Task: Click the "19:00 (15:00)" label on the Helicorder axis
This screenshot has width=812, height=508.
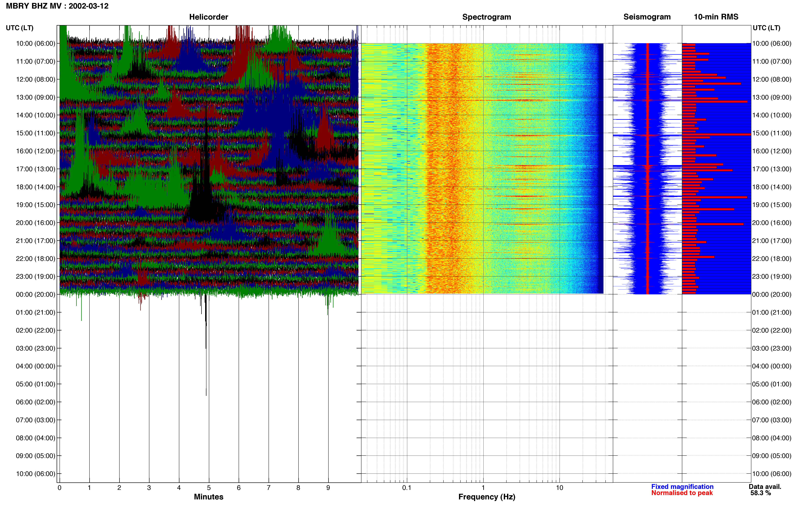Action: coord(36,205)
